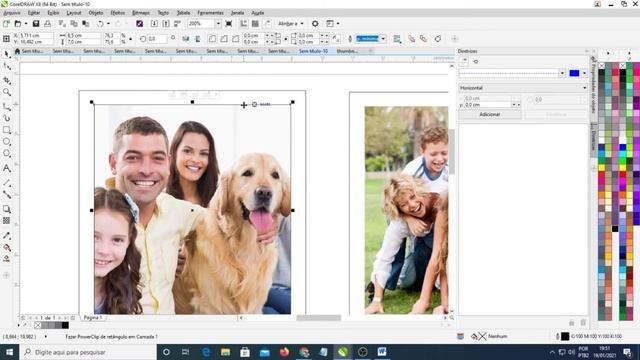Open the zoom level 200% dropdown
Image resolution: width=640 pixels, height=360 pixels.
click(x=218, y=24)
